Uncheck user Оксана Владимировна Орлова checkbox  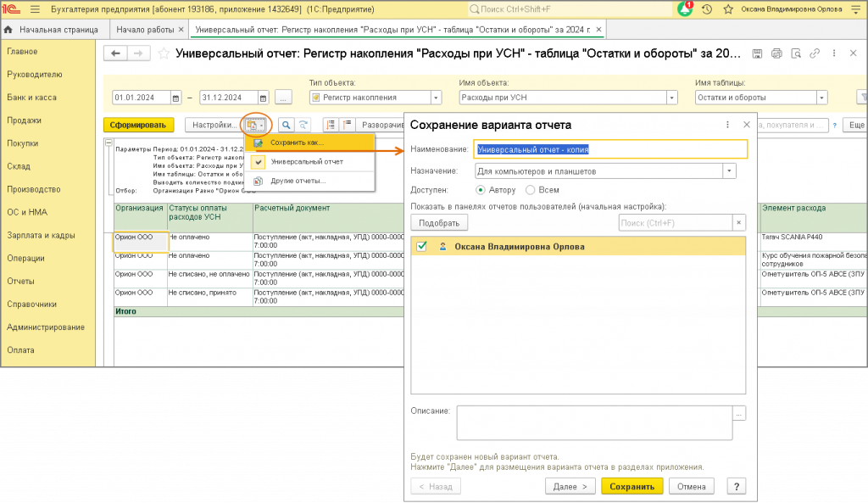click(x=422, y=247)
